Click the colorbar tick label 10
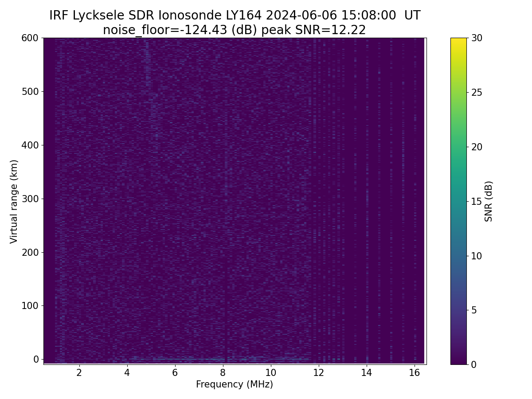532x399 pixels. pyautogui.click(x=477, y=256)
